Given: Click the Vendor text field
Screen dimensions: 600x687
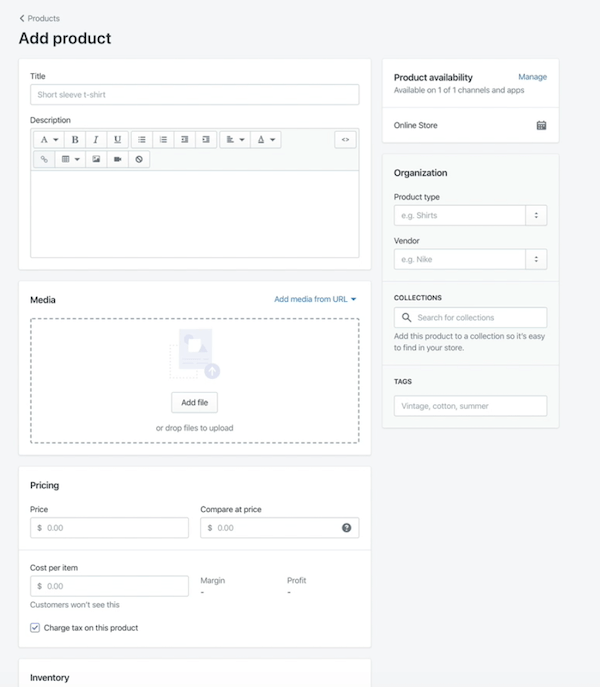Looking at the screenshot, I should [x=460, y=259].
